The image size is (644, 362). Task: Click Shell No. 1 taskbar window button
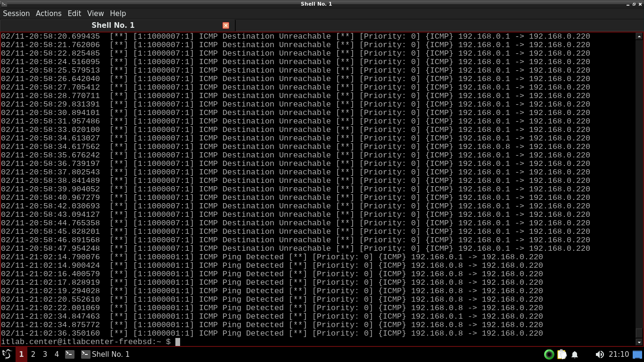point(106,354)
